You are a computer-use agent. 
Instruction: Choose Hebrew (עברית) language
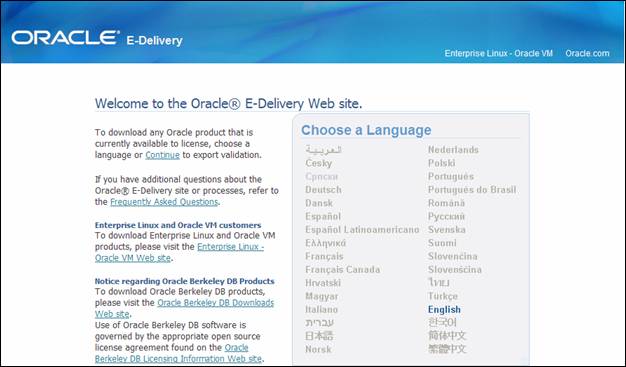319,323
